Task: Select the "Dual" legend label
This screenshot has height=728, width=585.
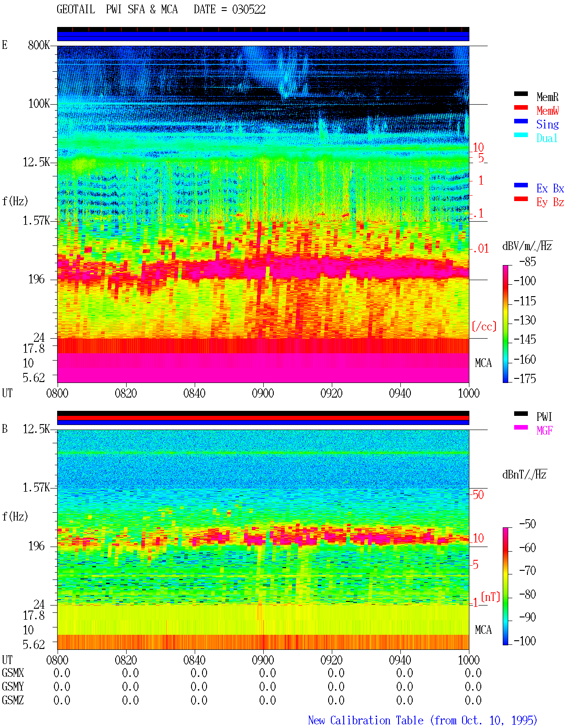Action: click(x=548, y=138)
